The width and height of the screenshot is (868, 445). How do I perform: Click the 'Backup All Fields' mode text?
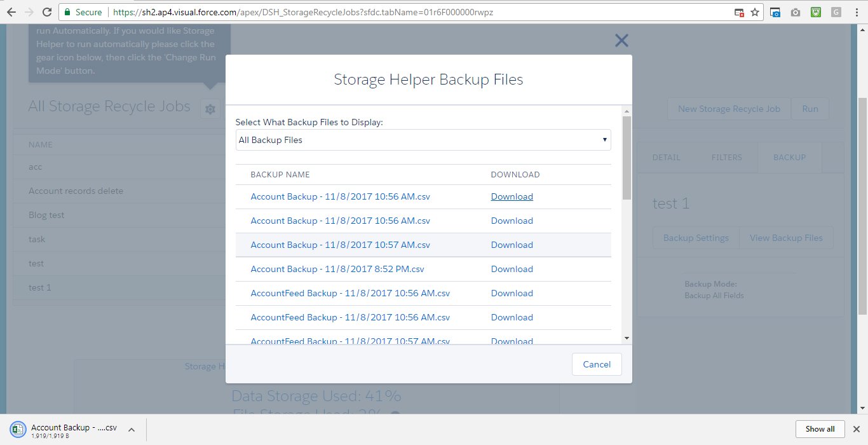tap(714, 296)
